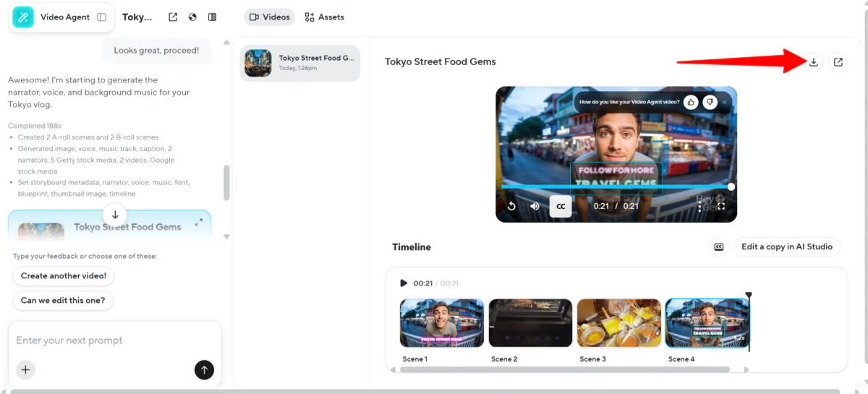868x394 pixels.
Task: Click the Toky... project title in the header
Action: (137, 17)
